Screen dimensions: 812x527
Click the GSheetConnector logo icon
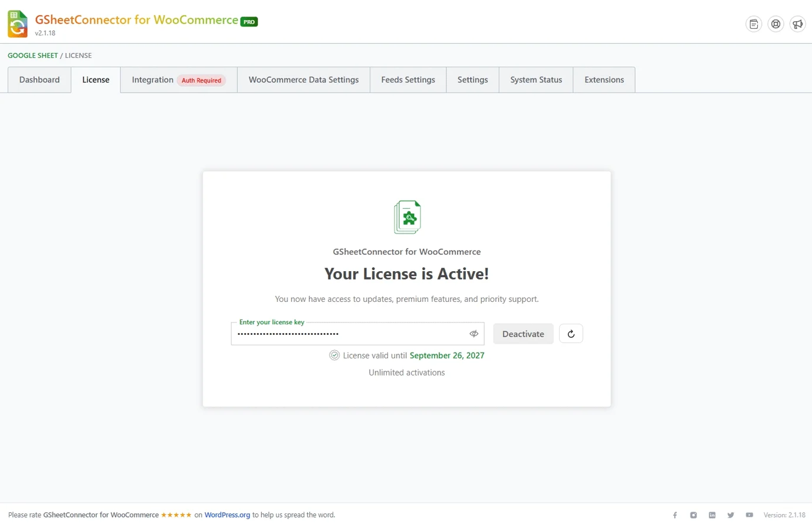pos(18,24)
